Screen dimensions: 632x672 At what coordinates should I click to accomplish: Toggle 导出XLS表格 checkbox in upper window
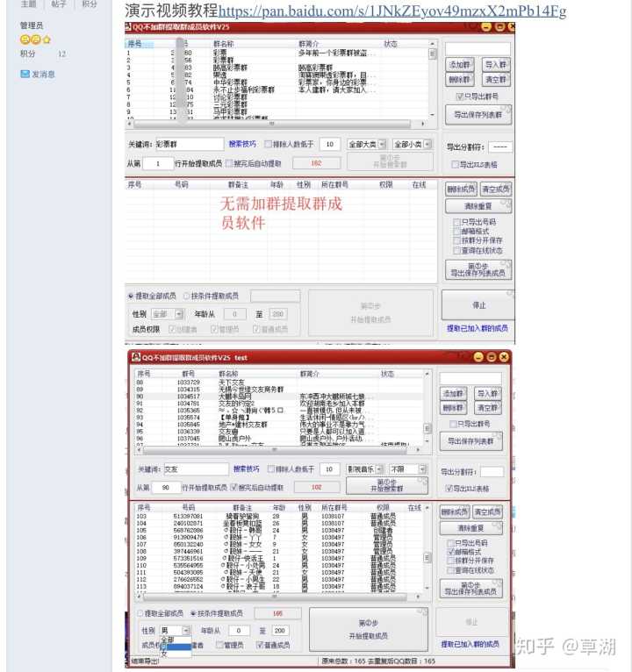coord(456,165)
